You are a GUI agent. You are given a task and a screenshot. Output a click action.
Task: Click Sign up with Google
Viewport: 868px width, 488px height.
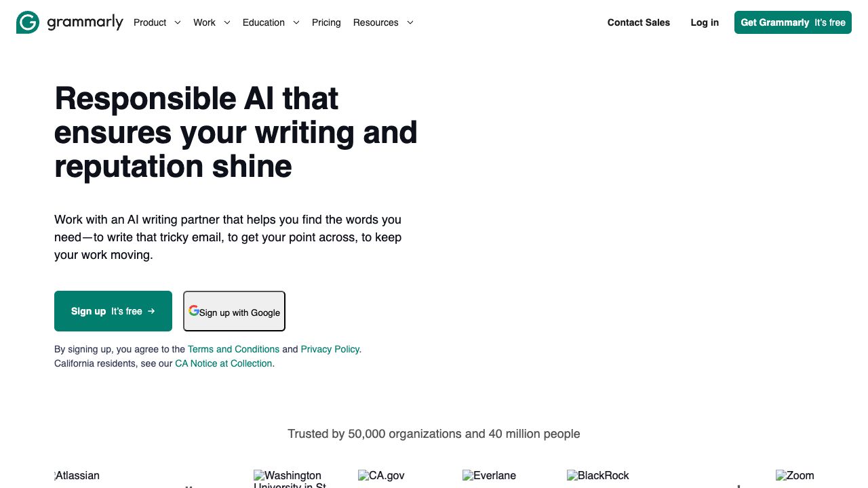pyautogui.click(x=234, y=311)
